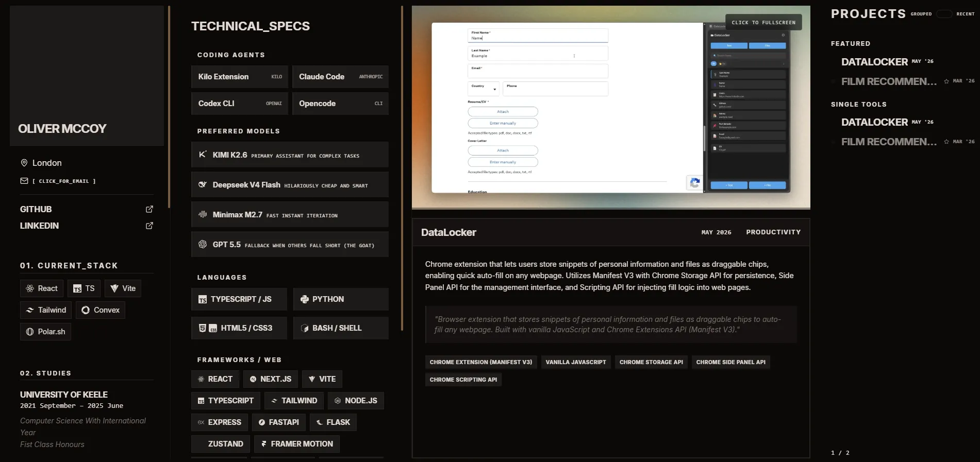Image resolution: width=980 pixels, height=462 pixels.
Task: Select the Kilo Extension coding agent card
Action: (x=240, y=77)
